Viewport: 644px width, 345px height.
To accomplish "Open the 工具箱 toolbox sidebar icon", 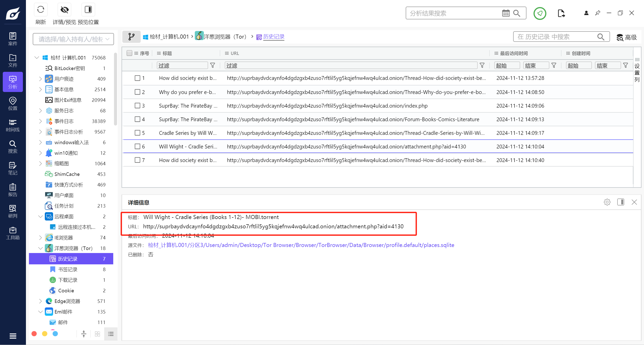I will click(x=13, y=233).
